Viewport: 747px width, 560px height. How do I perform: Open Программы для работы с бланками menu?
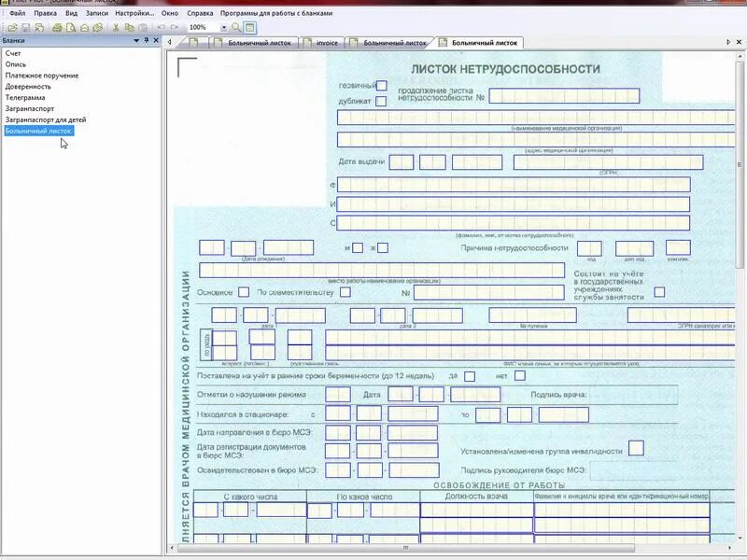(276, 13)
